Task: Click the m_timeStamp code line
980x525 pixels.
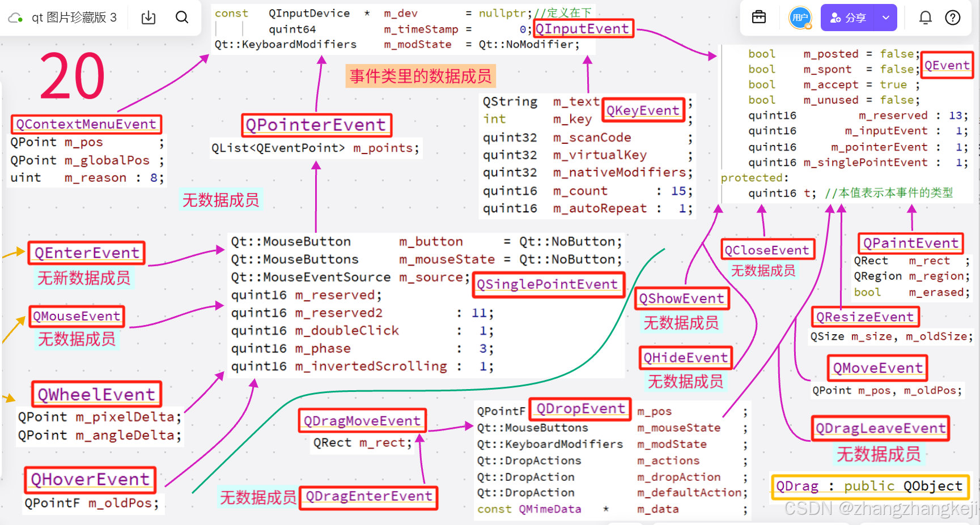Action: click(401, 29)
